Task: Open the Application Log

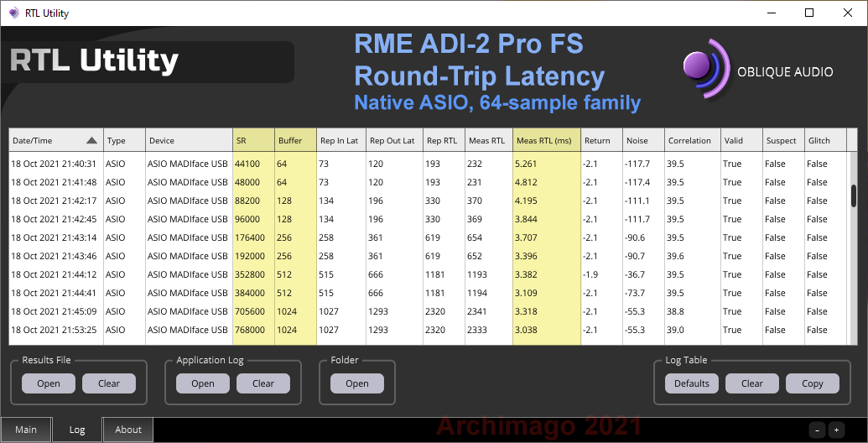Action: pyautogui.click(x=203, y=383)
